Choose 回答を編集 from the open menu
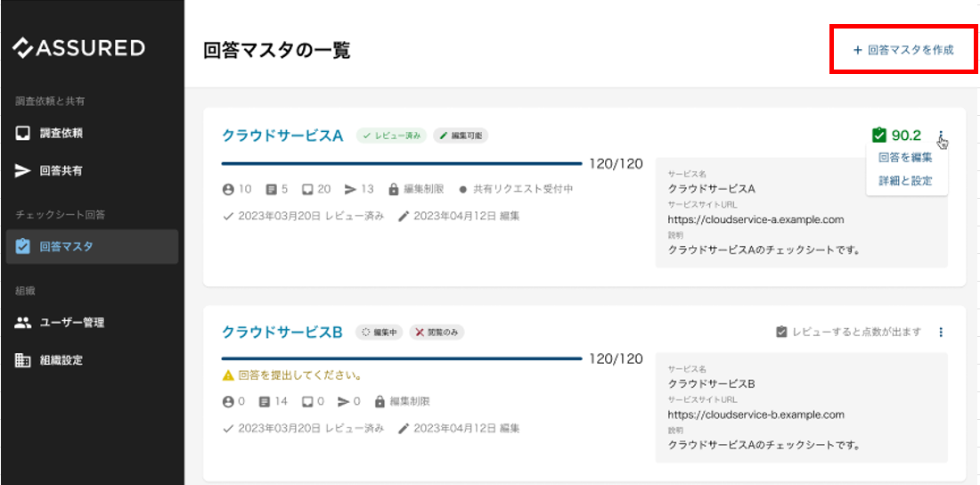Viewport: 980px width, 485px height. (905, 158)
